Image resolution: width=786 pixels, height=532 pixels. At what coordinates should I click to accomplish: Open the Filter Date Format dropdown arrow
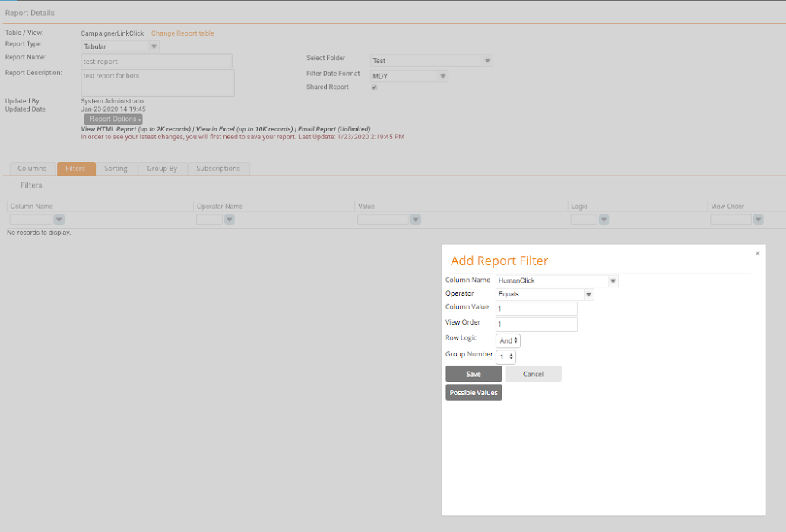point(442,76)
